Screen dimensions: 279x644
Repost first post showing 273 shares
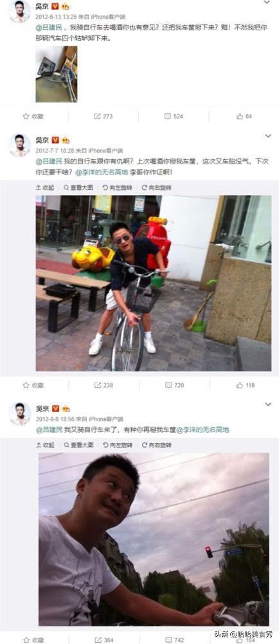[x=104, y=116]
